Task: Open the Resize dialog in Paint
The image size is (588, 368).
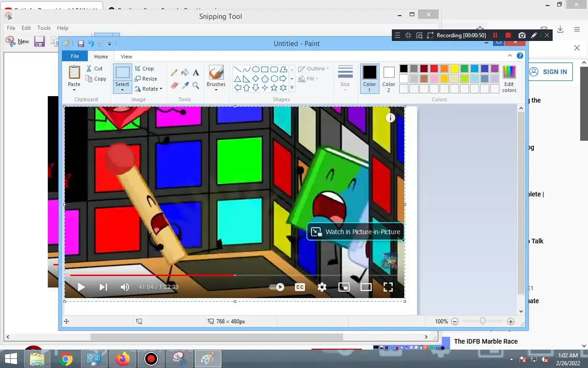Action: [x=146, y=79]
